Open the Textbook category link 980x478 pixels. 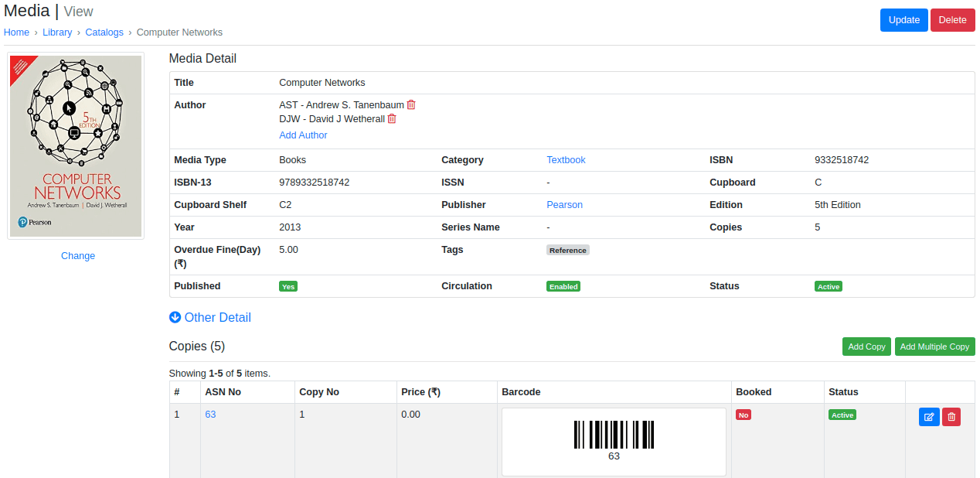pyautogui.click(x=566, y=160)
